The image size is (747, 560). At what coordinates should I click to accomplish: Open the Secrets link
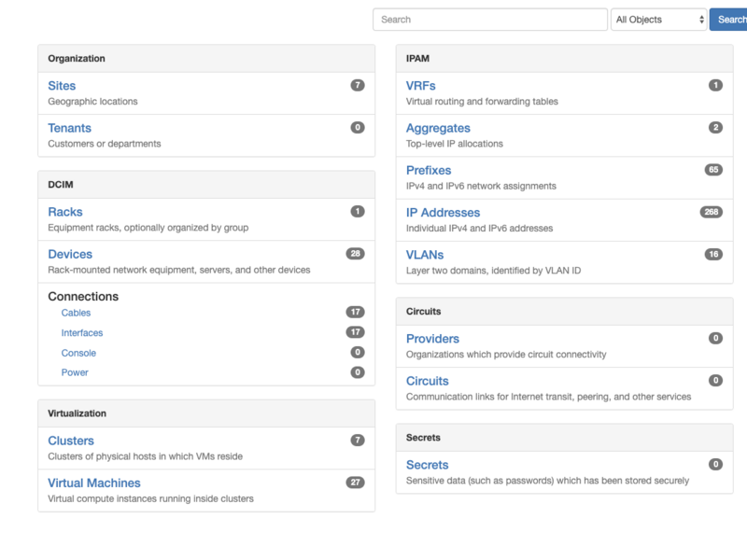428,465
